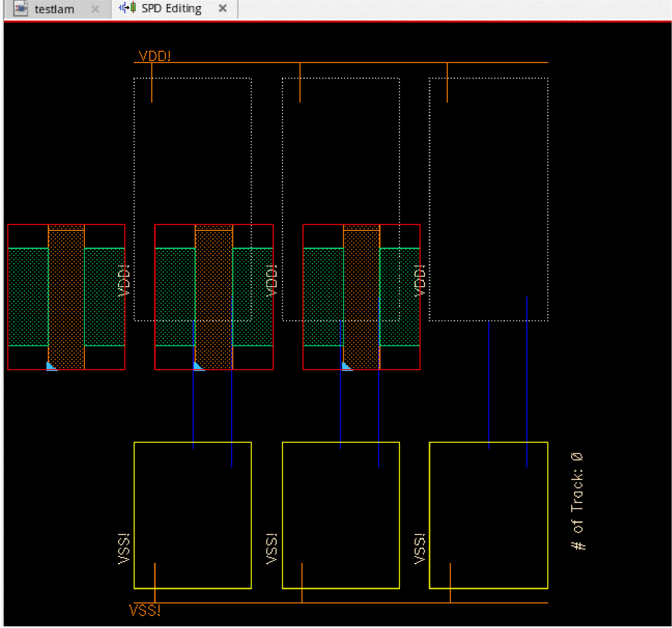Click the blue origin marker under middle transistor
Image resolution: width=672 pixels, height=628 pixels.
(x=198, y=366)
